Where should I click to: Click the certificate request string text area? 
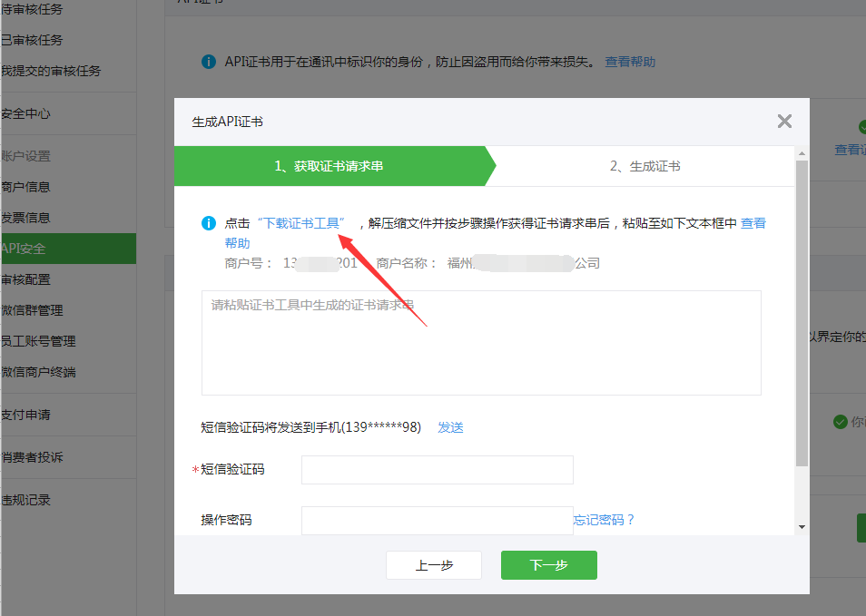(x=481, y=343)
